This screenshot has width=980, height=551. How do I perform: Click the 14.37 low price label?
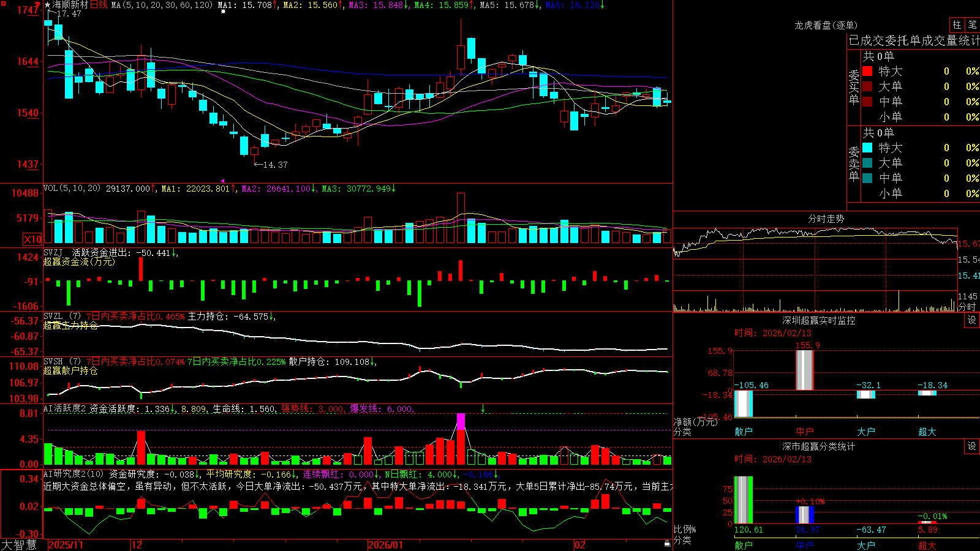[x=275, y=165]
